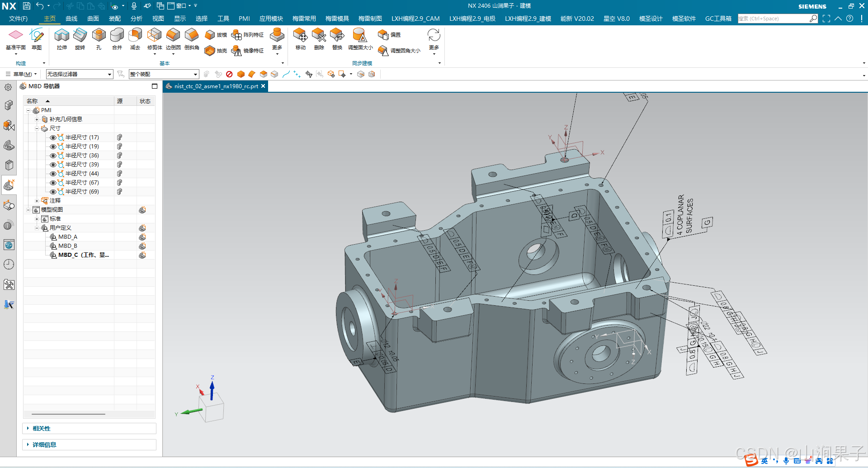Screen dimensions: 868x468
Task: Toggle visibility eye of 半径尺寸 (69)
Action: [x=53, y=192]
